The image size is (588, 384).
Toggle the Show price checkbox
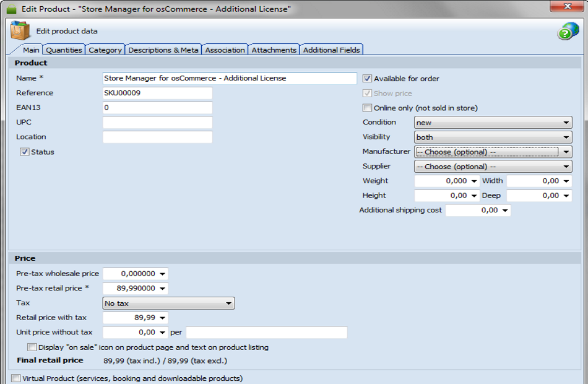(367, 93)
